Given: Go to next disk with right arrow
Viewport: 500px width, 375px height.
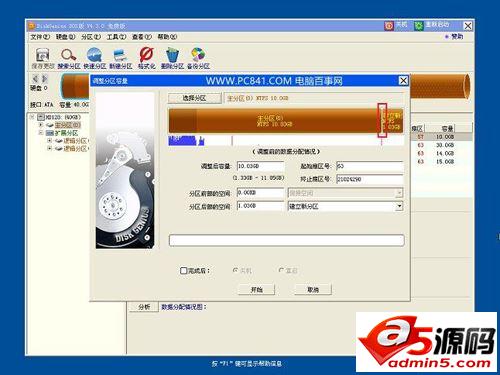Looking at the screenshot, I should coord(44,79).
